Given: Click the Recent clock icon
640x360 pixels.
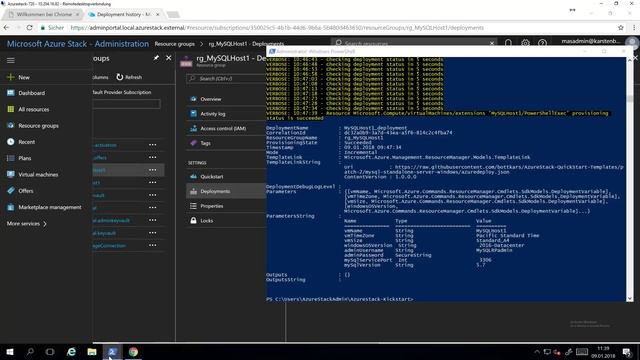Looking at the screenshot, I should pos(11,142).
